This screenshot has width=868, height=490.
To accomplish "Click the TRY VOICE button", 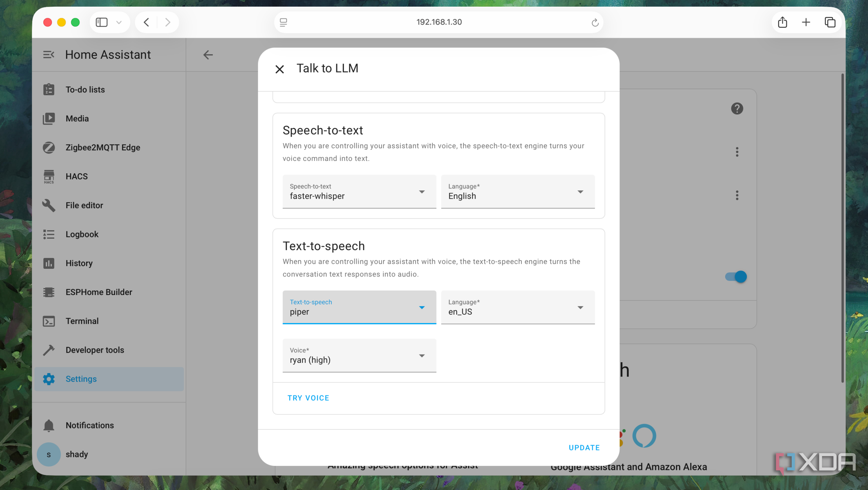I will coord(308,398).
